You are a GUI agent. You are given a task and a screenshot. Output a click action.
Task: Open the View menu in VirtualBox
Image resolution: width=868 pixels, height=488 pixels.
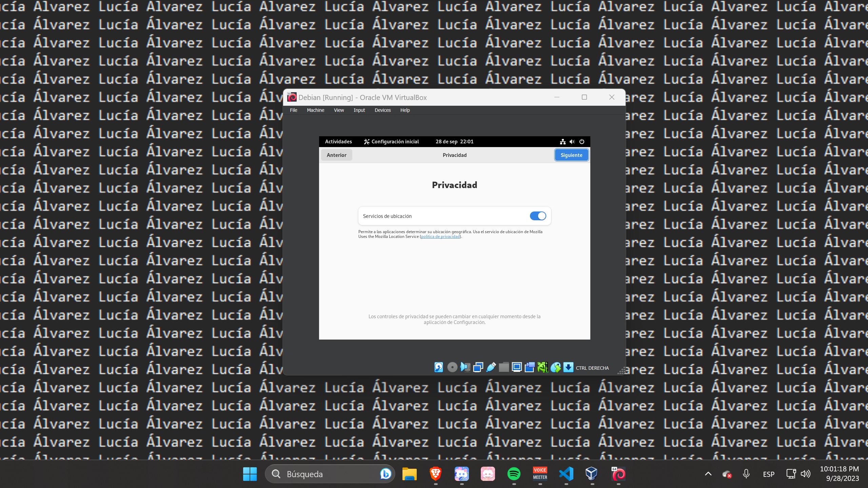(x=338, y=110)
